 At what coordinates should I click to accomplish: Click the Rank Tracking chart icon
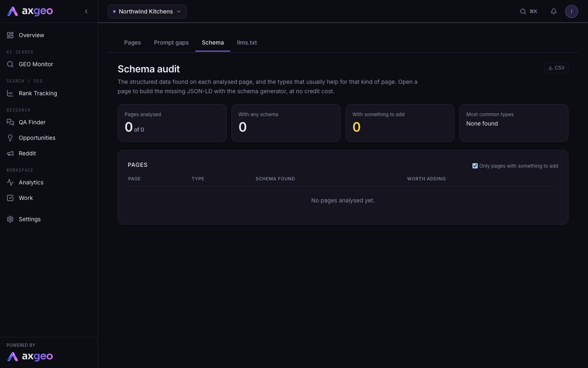click(x=10, y=93)
